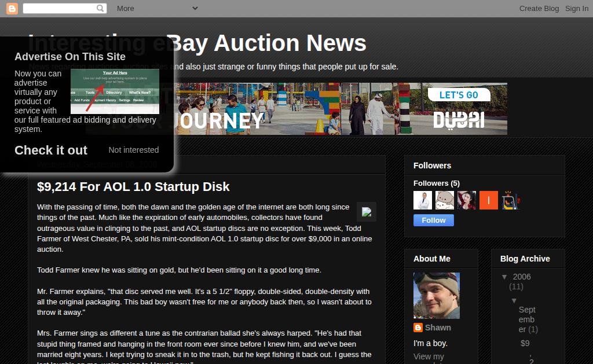Viewport: 593px width, 364px height.
Task: Open first follower avatar with white coat
Action: pos(422,200)
